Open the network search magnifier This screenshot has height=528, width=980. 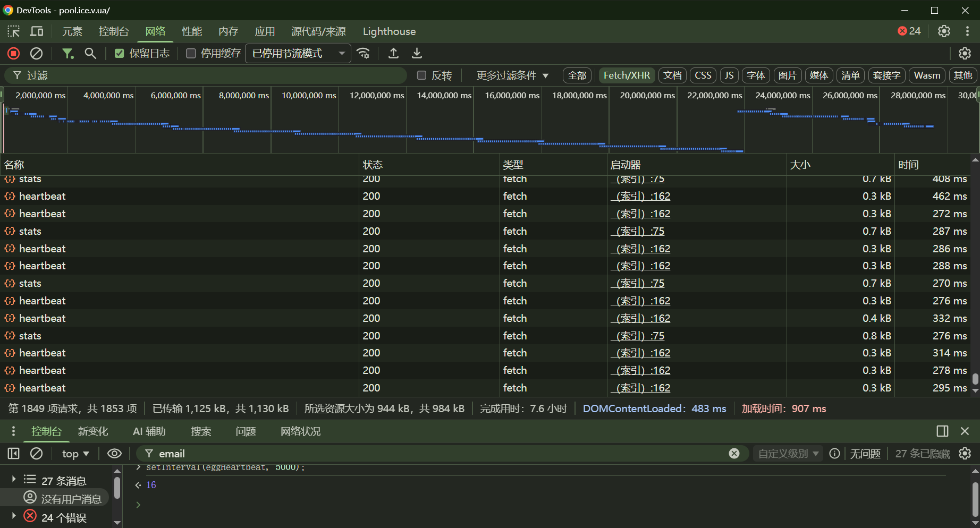click(90, 53)
